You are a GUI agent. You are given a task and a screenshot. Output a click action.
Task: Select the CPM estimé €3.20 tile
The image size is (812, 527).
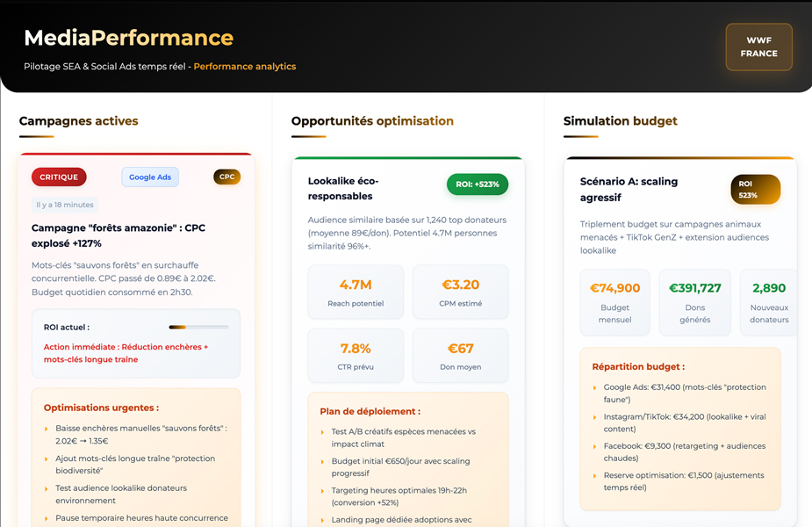pyautogui.click(x=460, y=292)
